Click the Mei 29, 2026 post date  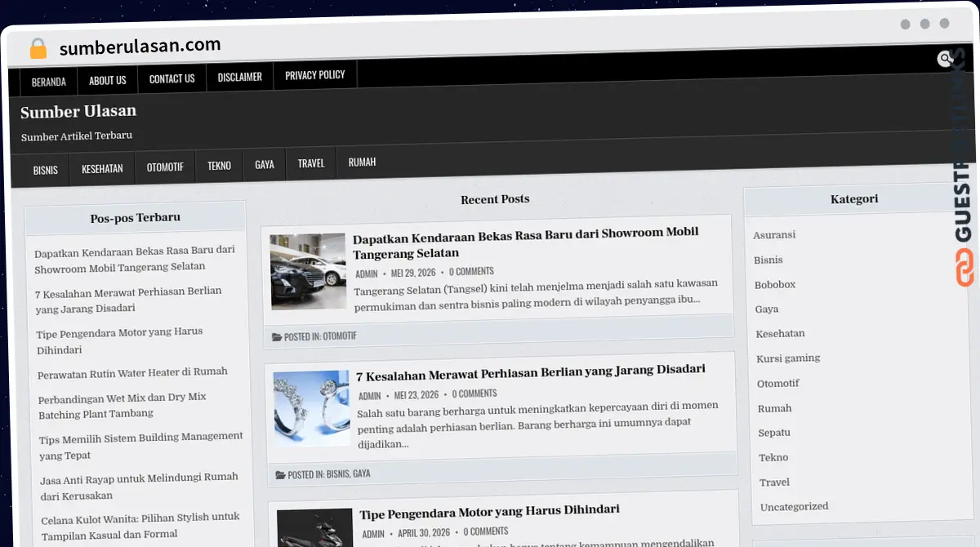click(x=413, y=273)
